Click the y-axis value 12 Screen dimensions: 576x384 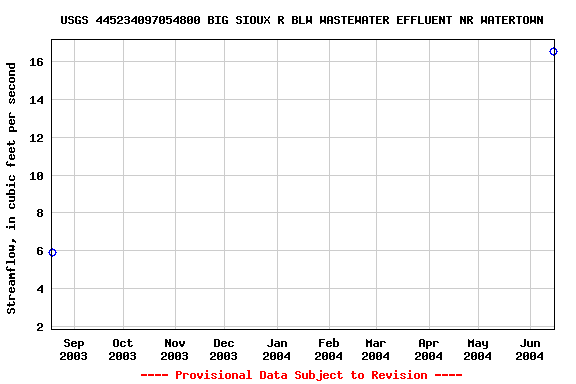tap(36, 138)
